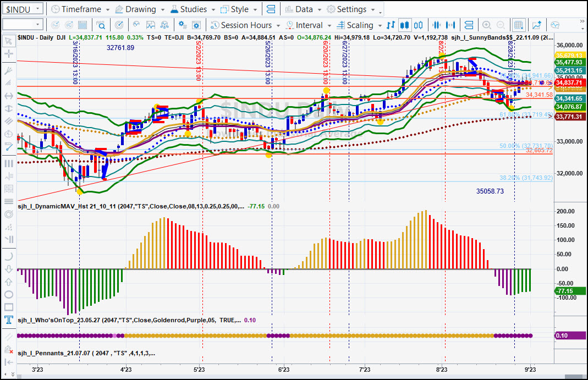
Task: Click stacked panels icon right of bar-spacing icons
Action: pyautogui.click(x=469, y=25)
